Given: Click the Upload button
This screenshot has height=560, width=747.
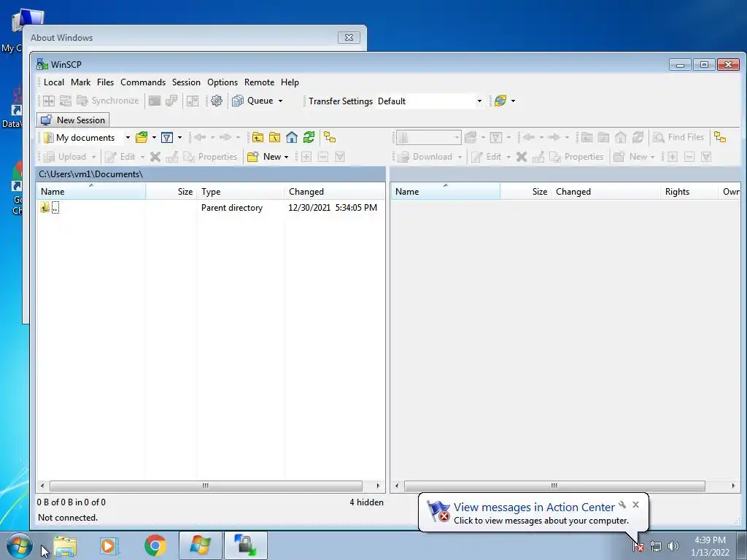Looking at the screenshot, I should pos(65,157).
